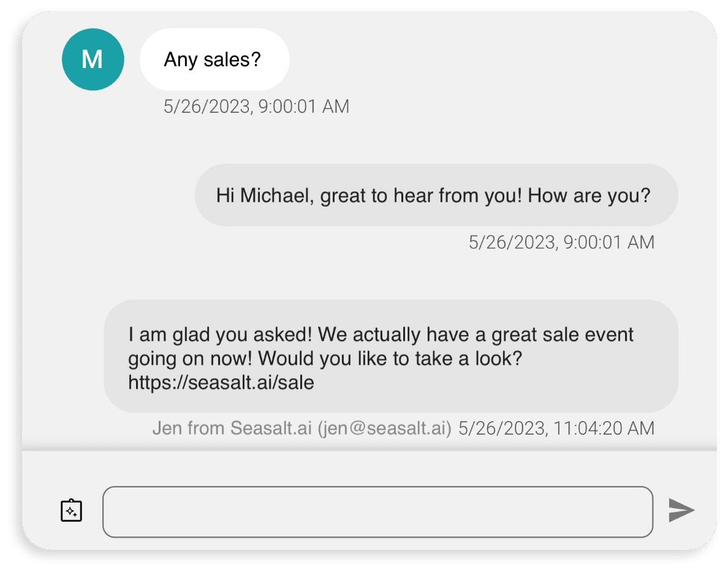Click the send arrow icon
This screenshot has width=728, height=572.
click(681, 510)
